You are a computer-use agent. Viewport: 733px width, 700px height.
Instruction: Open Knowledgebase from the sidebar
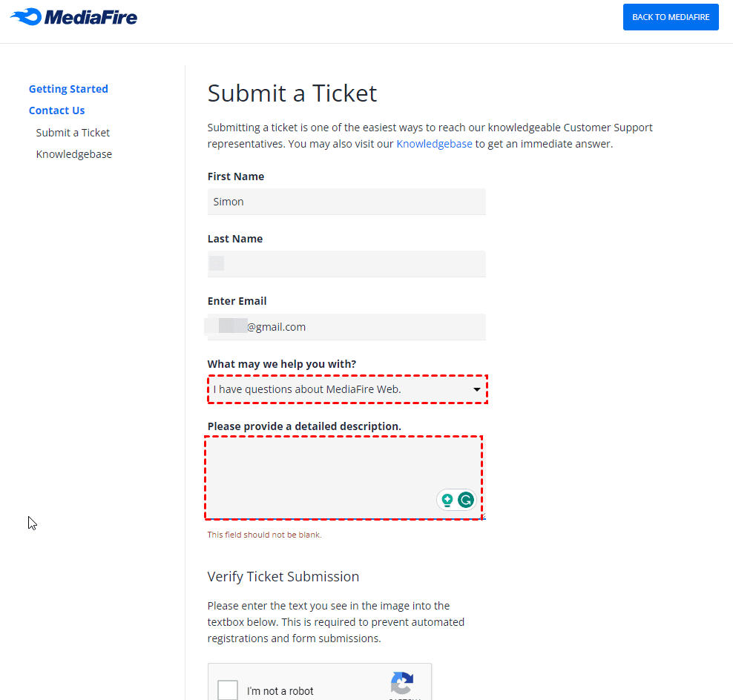74,154
